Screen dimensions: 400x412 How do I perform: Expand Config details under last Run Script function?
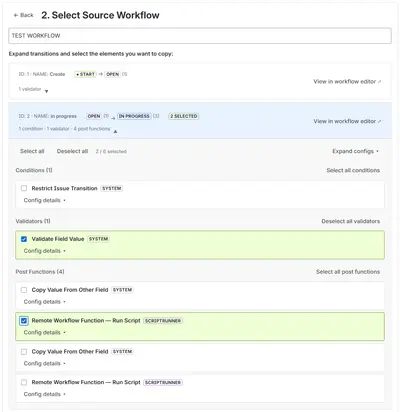coord(44,394)
